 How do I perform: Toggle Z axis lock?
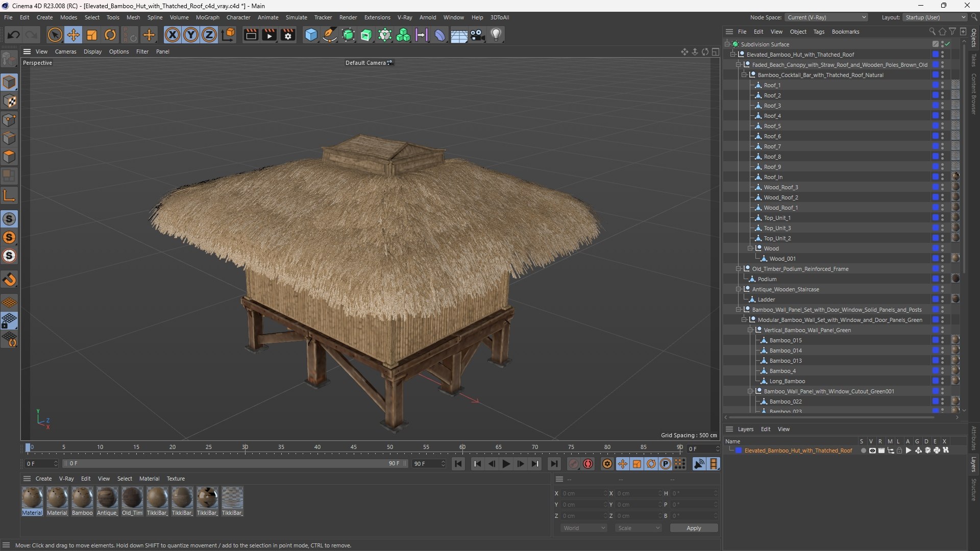pos(209,35)
